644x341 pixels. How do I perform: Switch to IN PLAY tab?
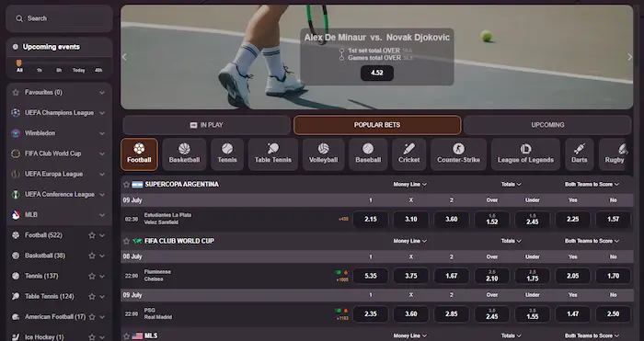pos(207,125)
